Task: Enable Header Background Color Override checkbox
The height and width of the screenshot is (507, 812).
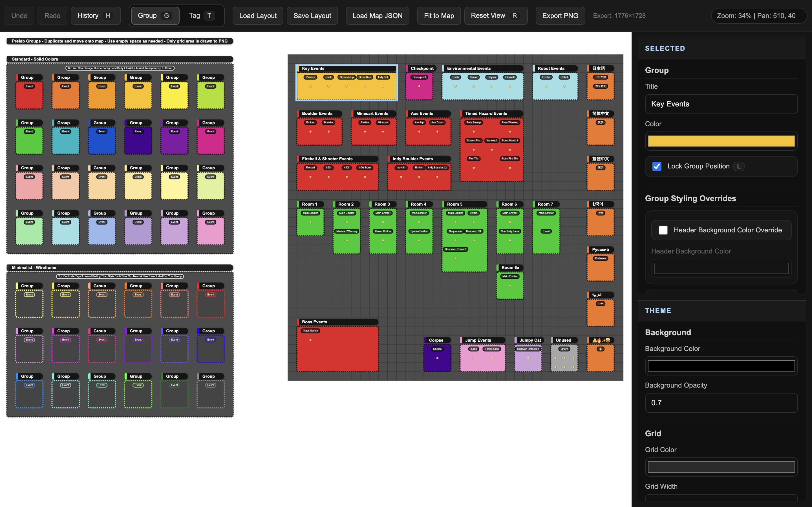Action: coord(663,230)
